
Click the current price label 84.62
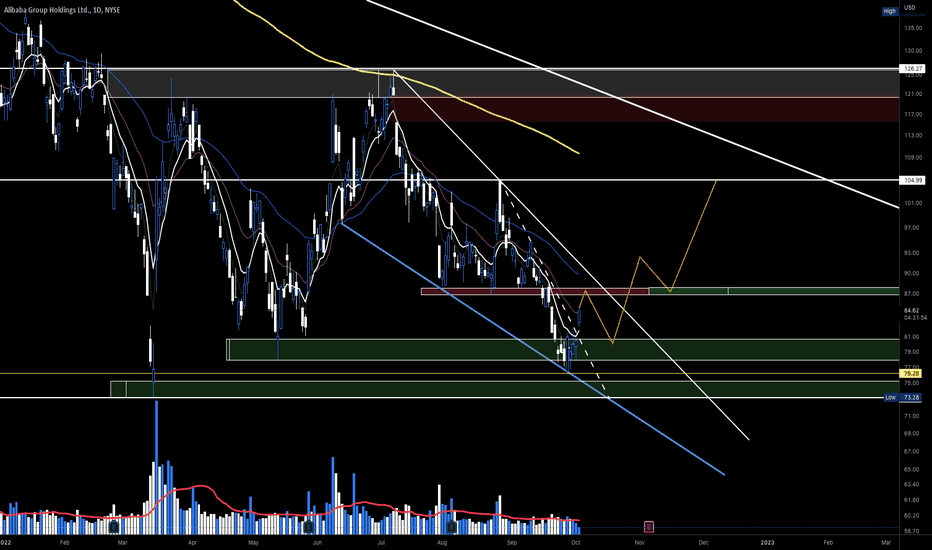tap(911, 310)
